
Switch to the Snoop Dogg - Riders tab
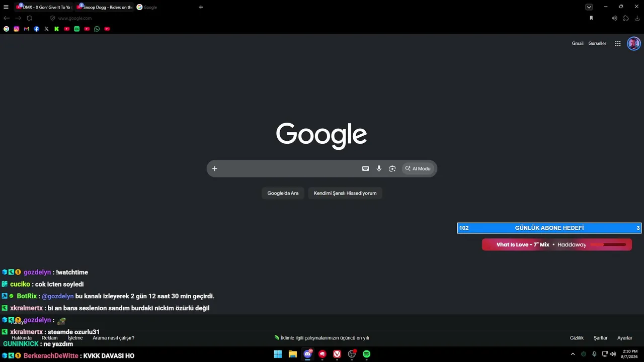[104, 7]
